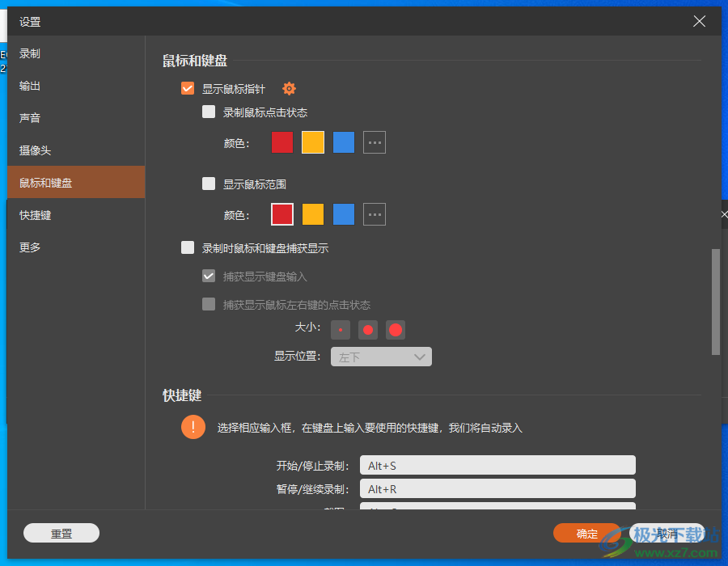Image resolution: width=728 pixels, height=566 pixels.
Task: Enable 录制时鼠标和键盘捕获显示 checkbox
Action: [188, 247]
